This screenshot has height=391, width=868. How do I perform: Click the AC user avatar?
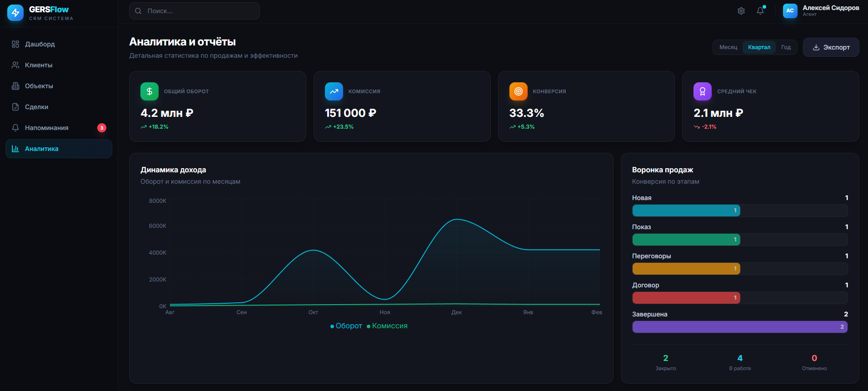(x=790, y=11)
